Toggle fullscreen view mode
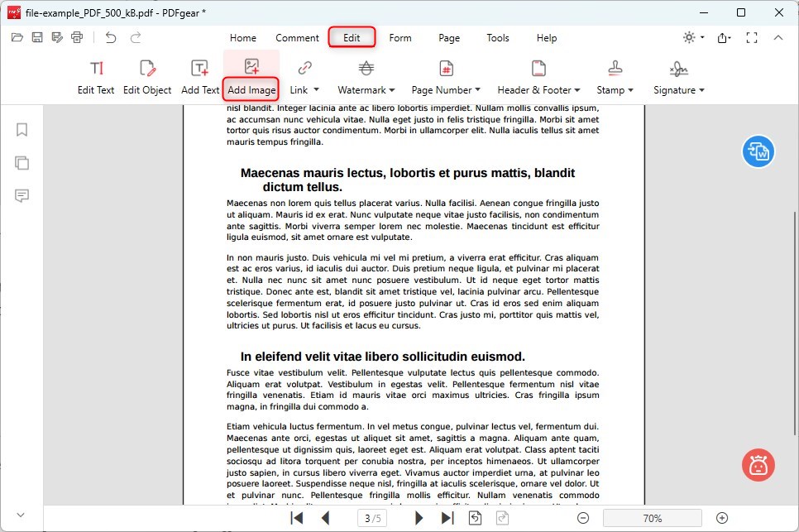 click(752, 37)
